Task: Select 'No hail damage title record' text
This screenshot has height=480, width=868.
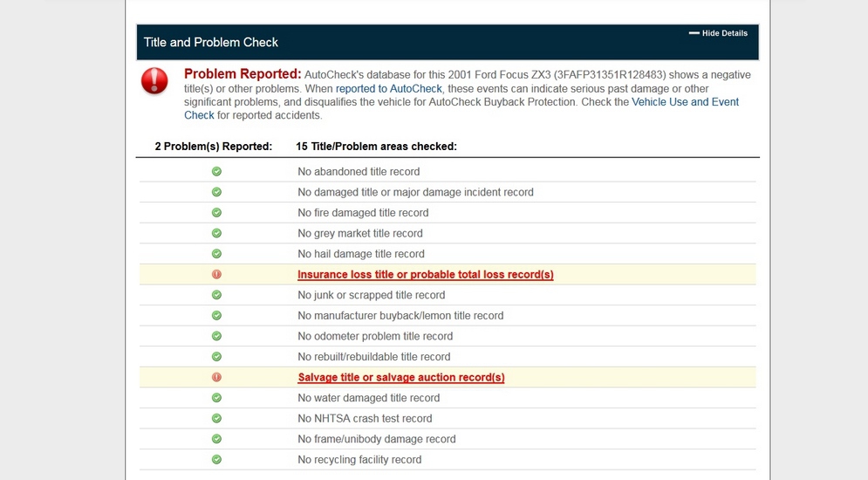Action: click(x=361, y=254)
